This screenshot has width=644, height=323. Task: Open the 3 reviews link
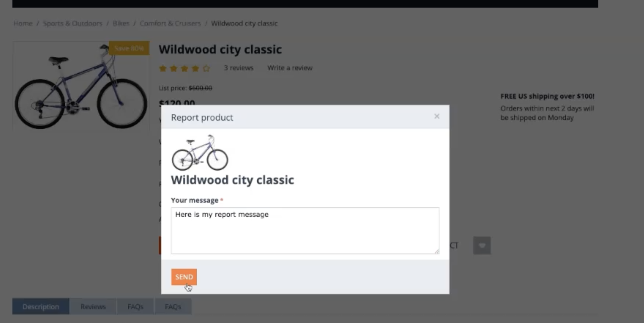pos(238,68)
